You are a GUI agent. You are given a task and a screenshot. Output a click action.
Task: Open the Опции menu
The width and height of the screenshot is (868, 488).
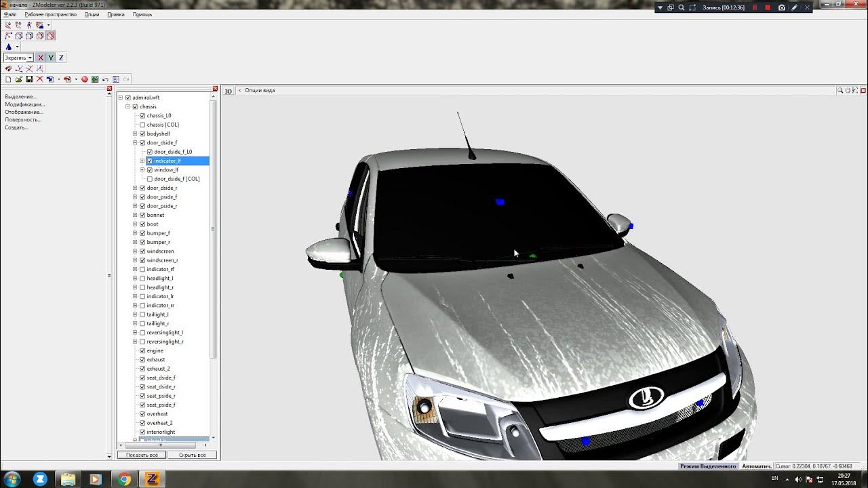point(92,14)
